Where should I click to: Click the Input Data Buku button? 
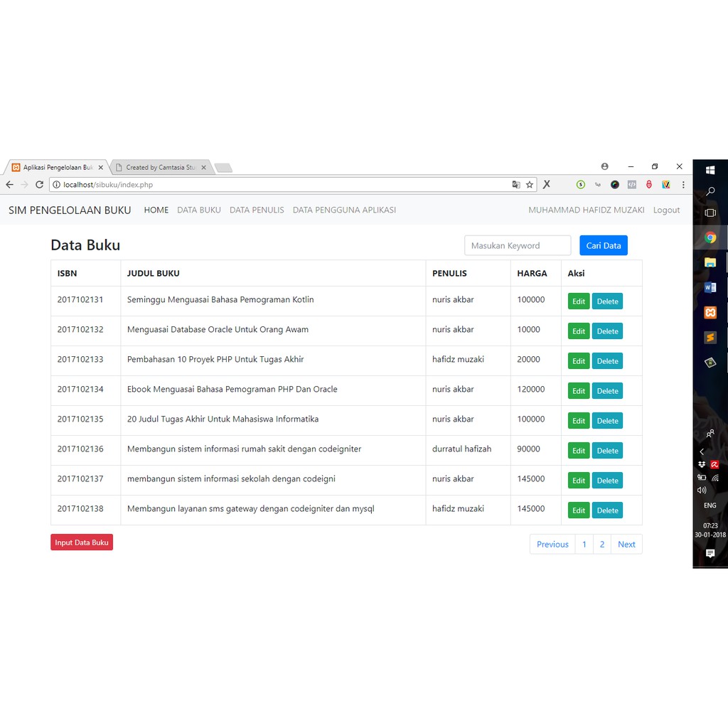point(82,542)
